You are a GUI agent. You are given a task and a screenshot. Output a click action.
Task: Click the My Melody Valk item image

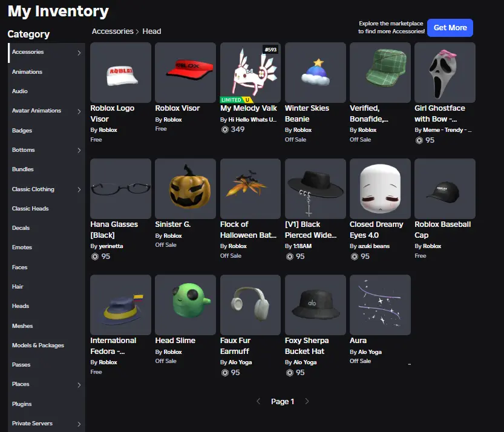coord(250,73)
